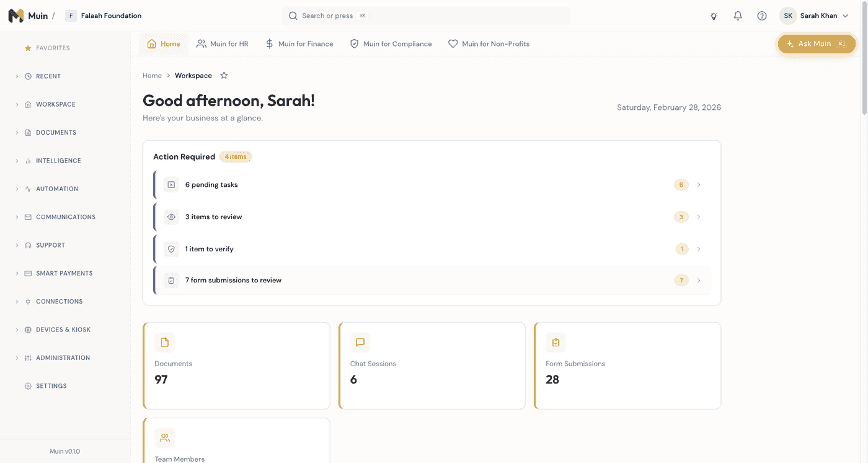
Task: Click the Saturday, February 28, 2026 date
Action: 669,107
